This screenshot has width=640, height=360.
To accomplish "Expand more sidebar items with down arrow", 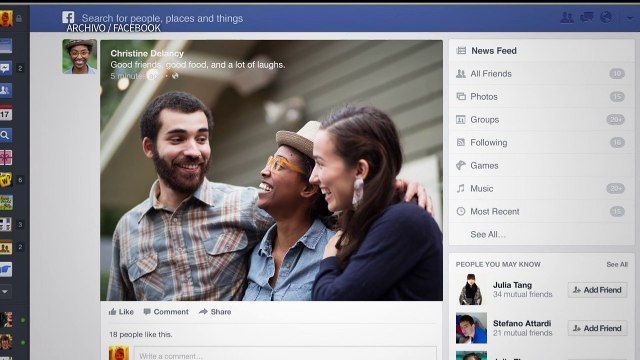I will (x=5, y=292).
